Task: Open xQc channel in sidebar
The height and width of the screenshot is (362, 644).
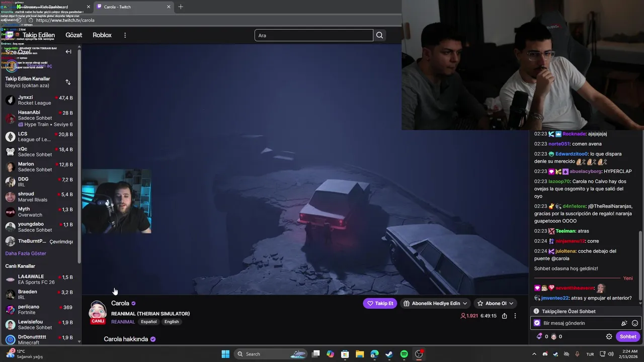Action: pos(40,152)
